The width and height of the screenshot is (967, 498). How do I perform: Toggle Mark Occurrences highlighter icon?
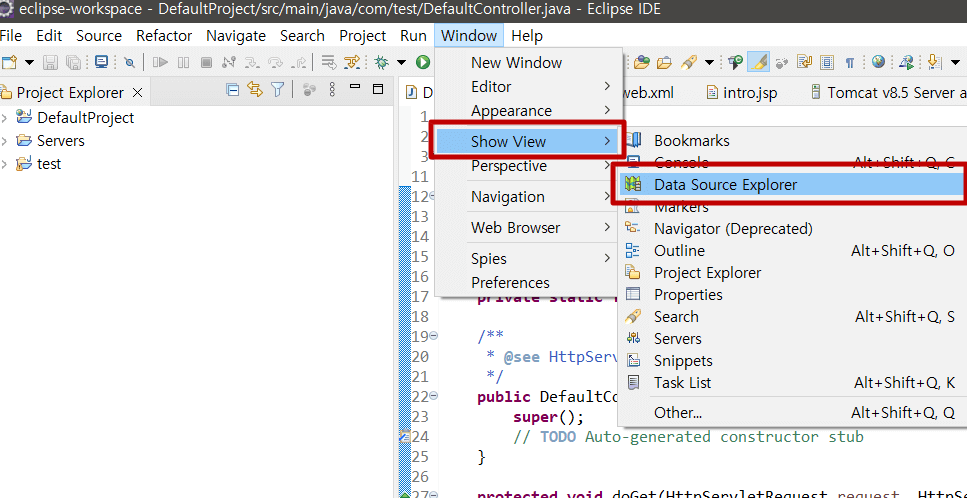click(759, 62)
